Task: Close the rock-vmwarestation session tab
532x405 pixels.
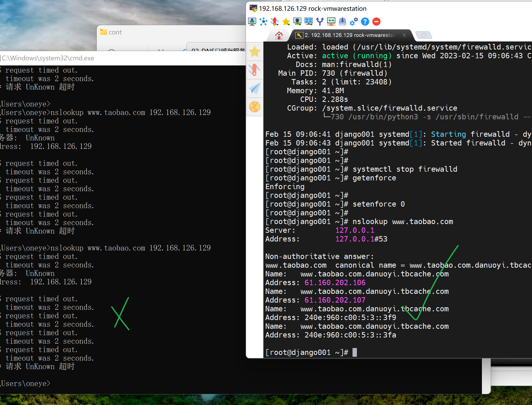Action: click(x=404, y=35)
